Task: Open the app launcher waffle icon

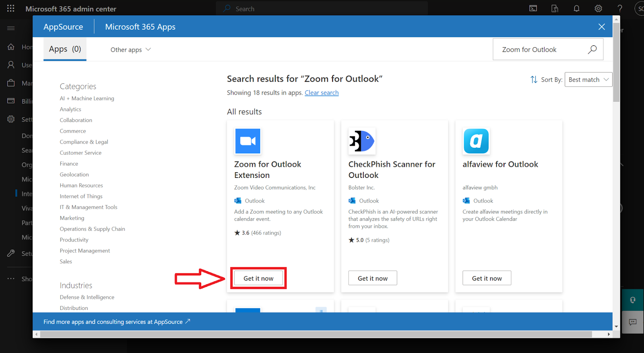Action: click(11, 8)
